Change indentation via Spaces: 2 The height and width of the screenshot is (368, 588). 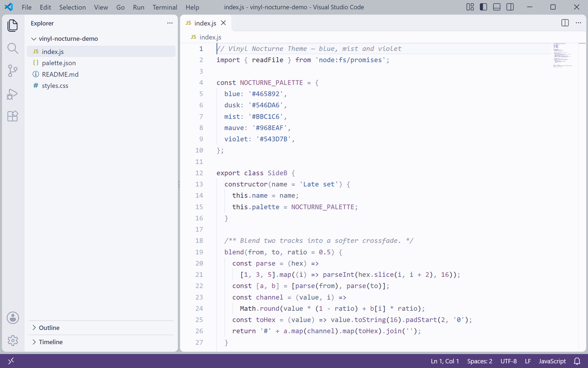(x=480, y=361)
